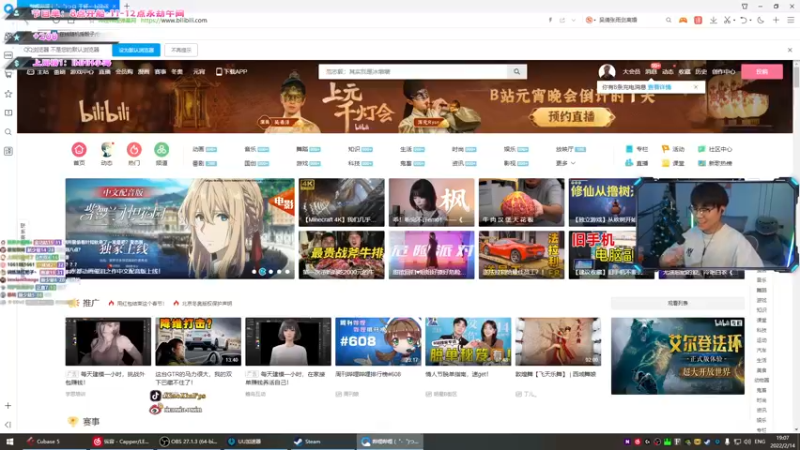Close the message notification popup
This screenshot has width=800, height=450.
click(x=695, y=87)
